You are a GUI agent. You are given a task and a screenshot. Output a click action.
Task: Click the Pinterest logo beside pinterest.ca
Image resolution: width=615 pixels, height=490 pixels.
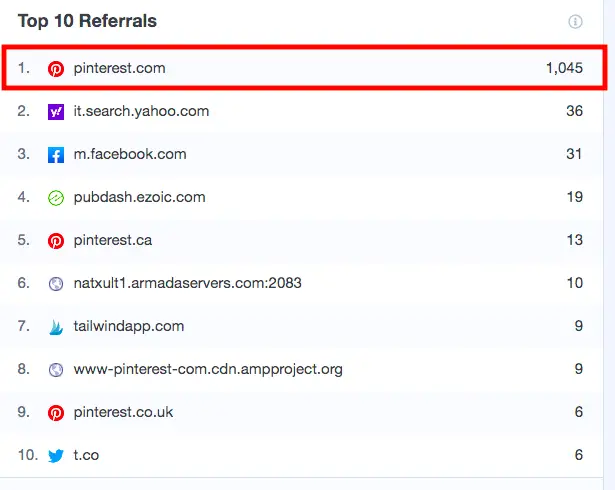56,240
